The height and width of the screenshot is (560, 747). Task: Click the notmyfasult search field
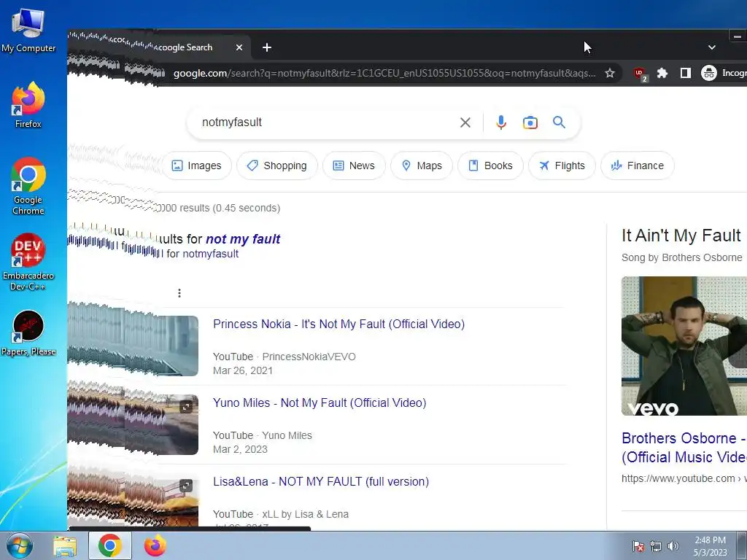coord(324,122)
